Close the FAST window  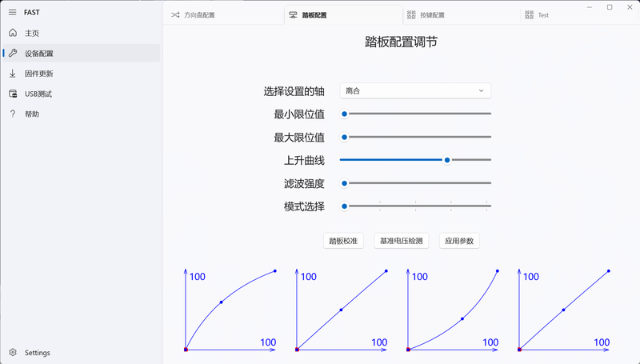pyautogui.click(x=630, y=7)
